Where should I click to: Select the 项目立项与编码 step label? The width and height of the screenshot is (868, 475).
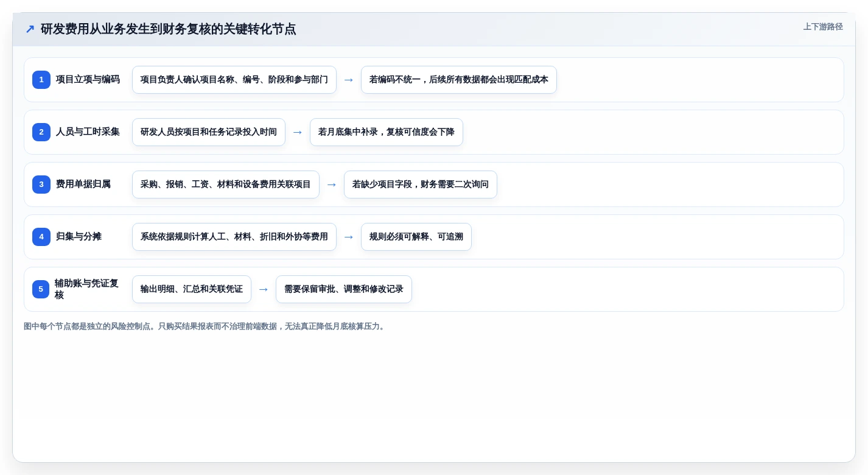(x=88, y=80)
